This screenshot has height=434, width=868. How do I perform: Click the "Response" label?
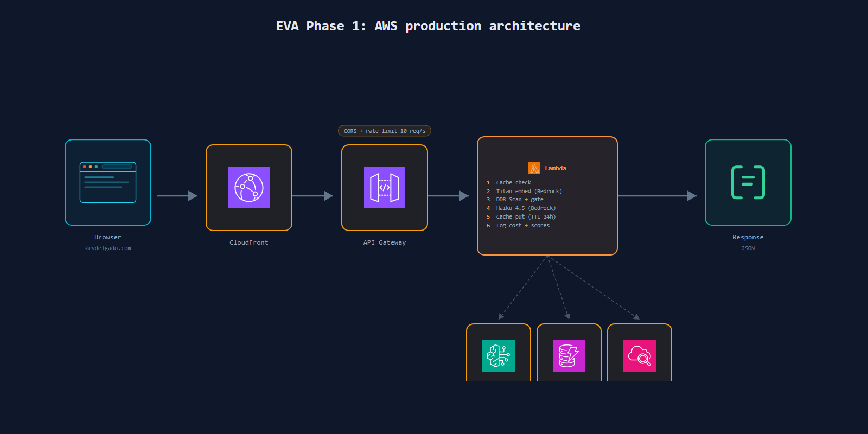(x=748, y=237)
